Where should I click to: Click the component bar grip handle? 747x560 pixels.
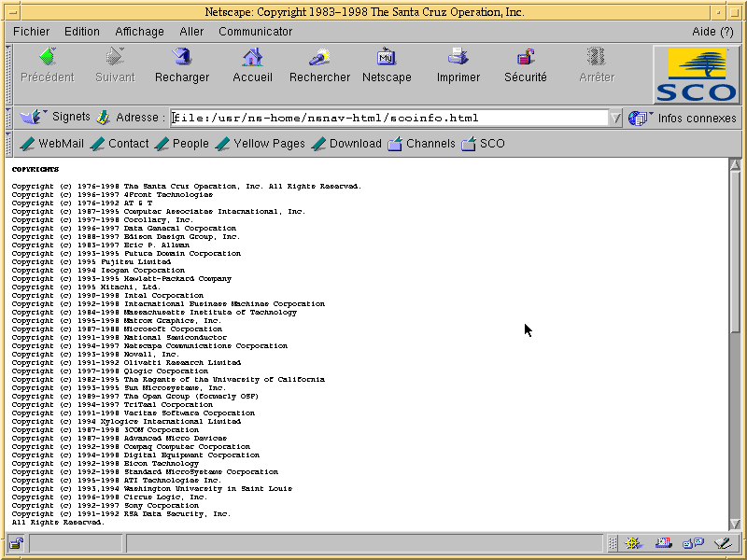click(x=613, y=543)
